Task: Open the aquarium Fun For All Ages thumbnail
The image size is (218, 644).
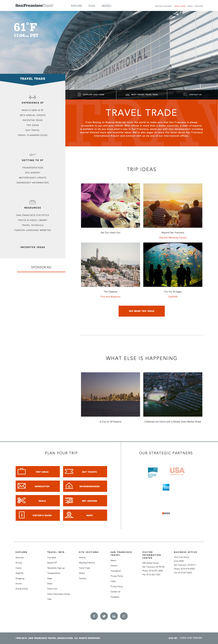Action: tap(173, 264)
